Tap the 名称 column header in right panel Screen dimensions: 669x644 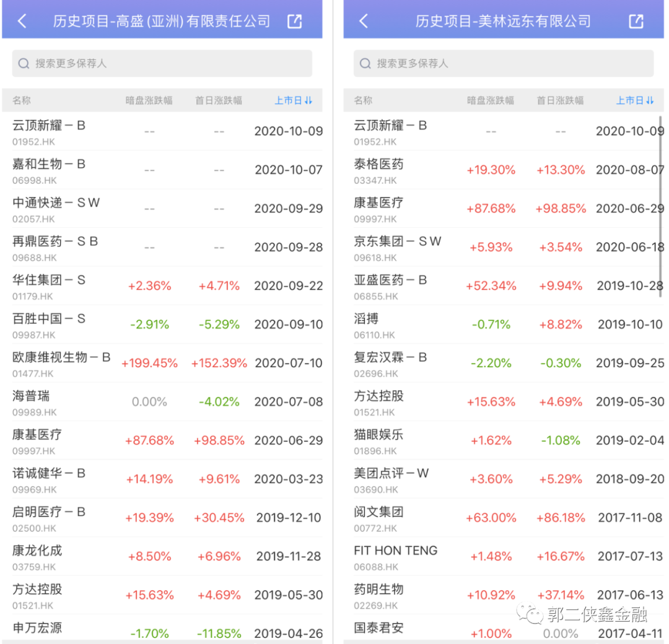click(x=363, y=100)
